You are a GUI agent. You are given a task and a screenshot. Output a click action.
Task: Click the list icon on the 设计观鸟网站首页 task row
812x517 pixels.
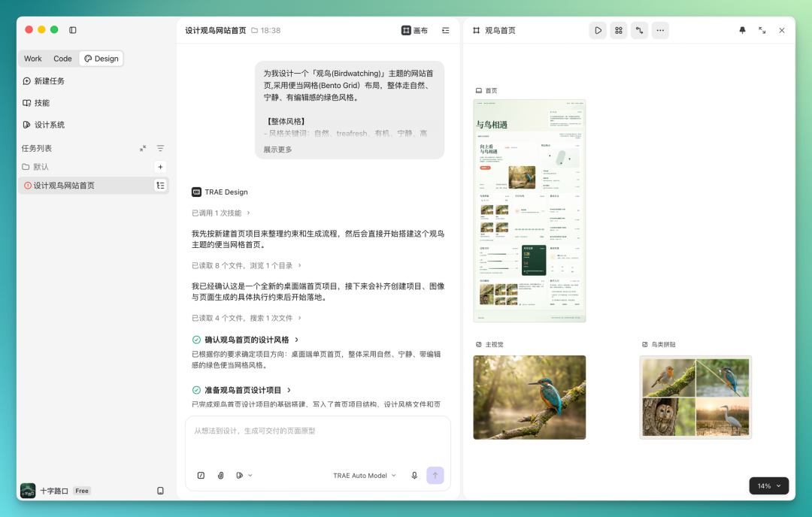161,186
